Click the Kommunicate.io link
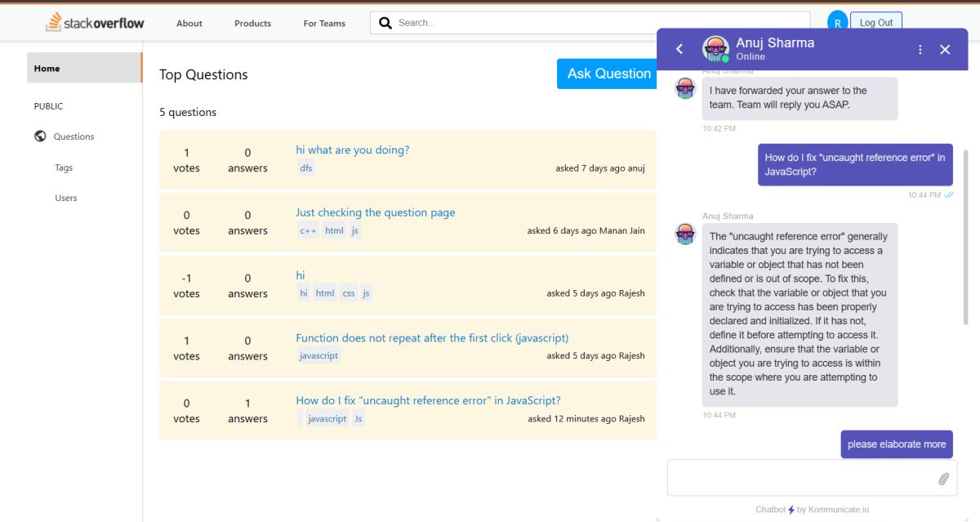Screen dimensions: 980x522 tap(839, 510)
